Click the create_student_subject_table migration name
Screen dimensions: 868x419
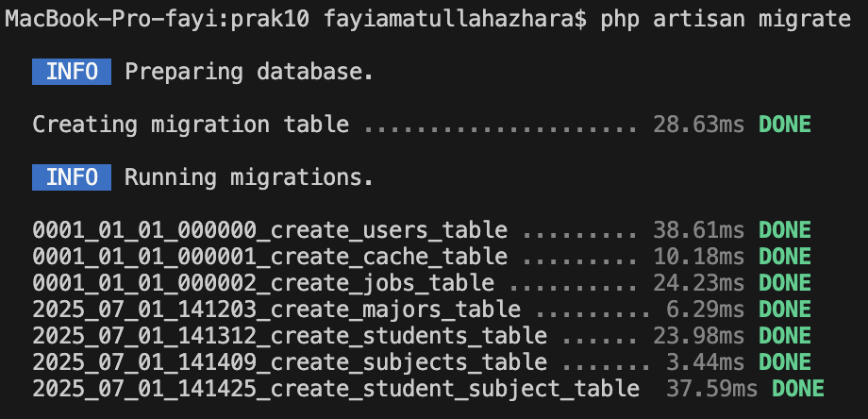336,389
